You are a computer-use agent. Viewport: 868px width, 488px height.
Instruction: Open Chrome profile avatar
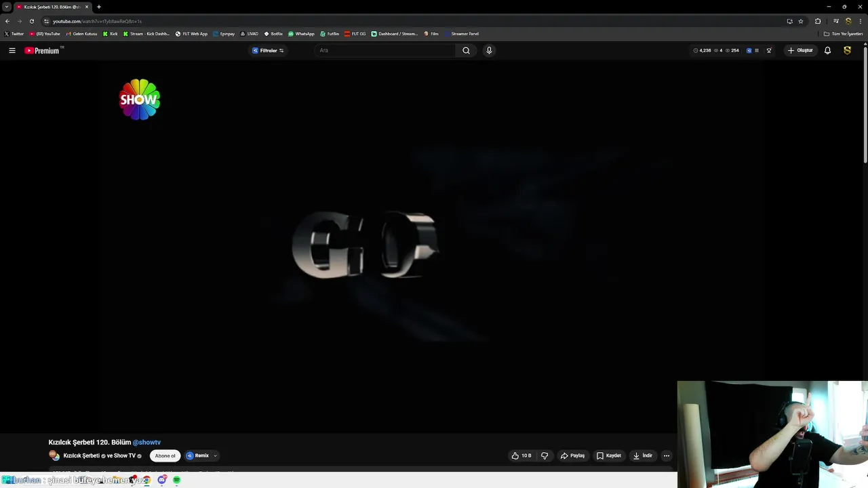848,21
